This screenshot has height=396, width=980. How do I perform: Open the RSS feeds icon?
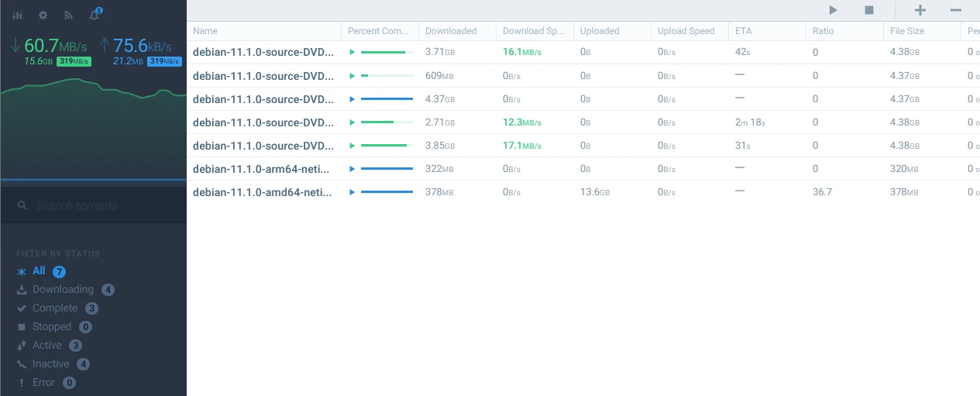tap(68, 15)
